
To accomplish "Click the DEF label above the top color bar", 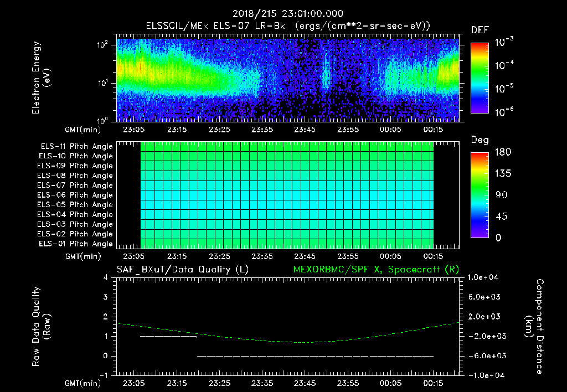I will (x=480, y=30).
